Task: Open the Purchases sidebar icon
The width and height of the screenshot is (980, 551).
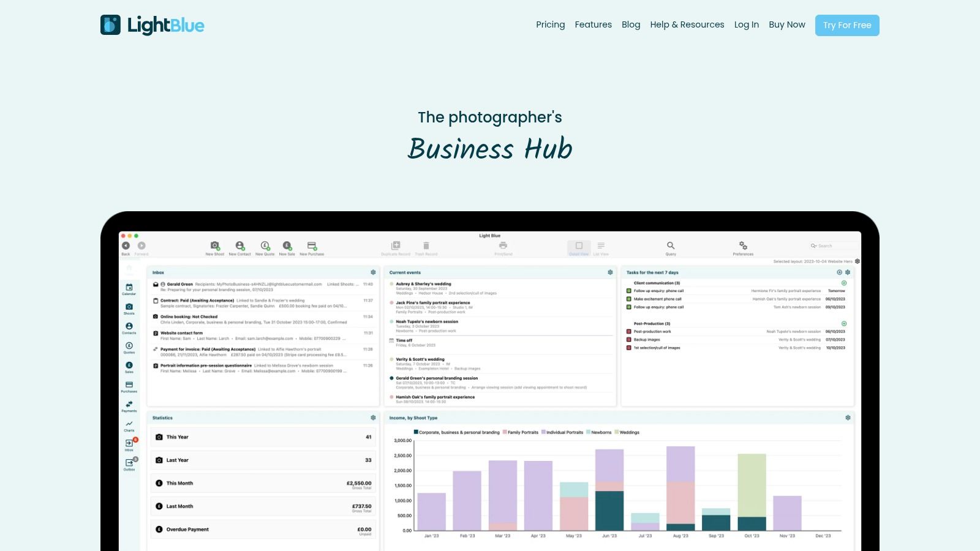Action: (129, 387)
